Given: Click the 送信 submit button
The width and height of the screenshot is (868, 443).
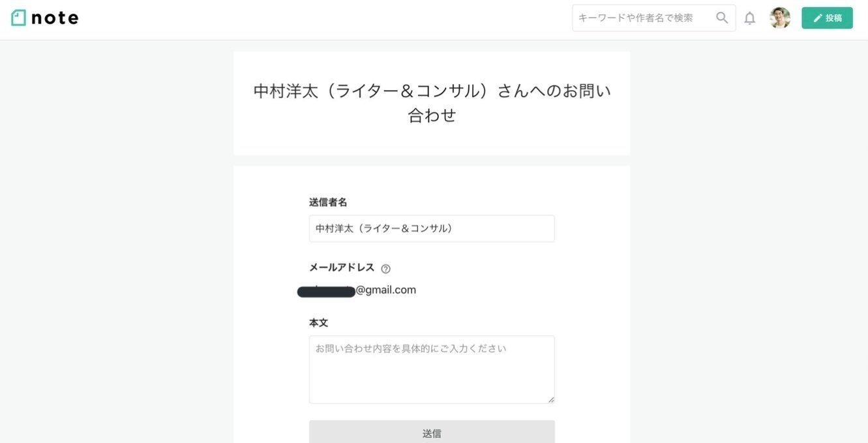Looking at the screenshot, I should (432, 432).
